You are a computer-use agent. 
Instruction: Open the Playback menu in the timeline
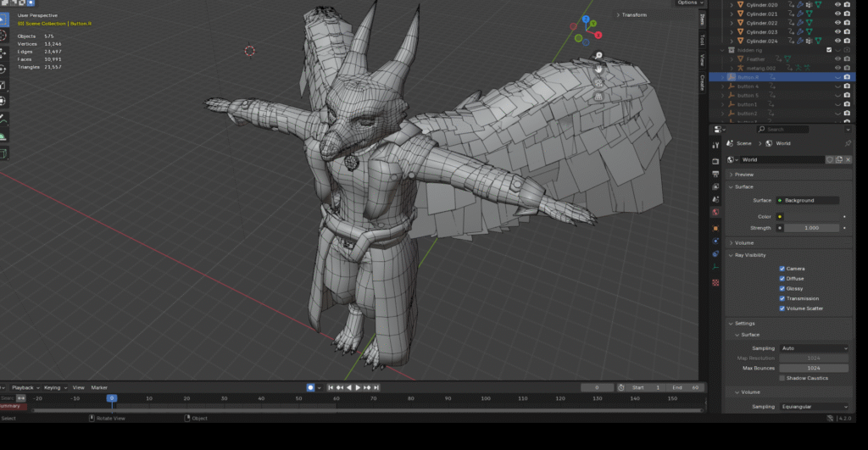(x=23, y=387)
